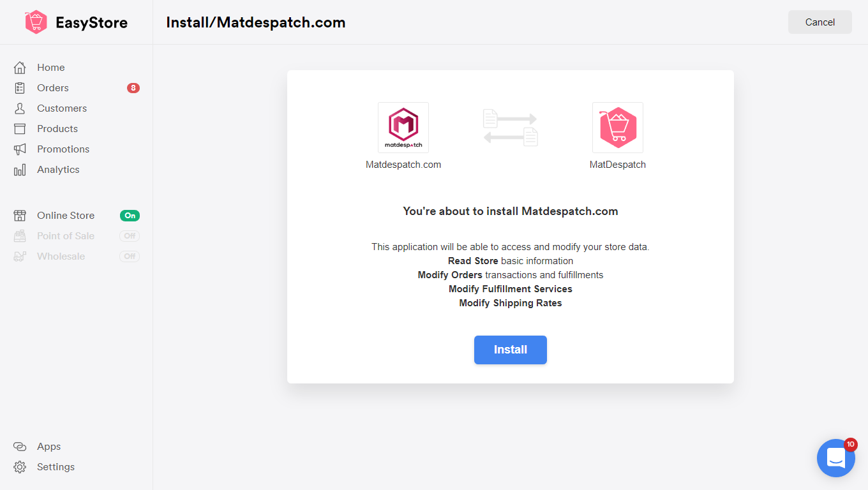Click the Matdespatch.com label under logo
The height and width of the screenshot is (490, 868).
tap(403, 165)
